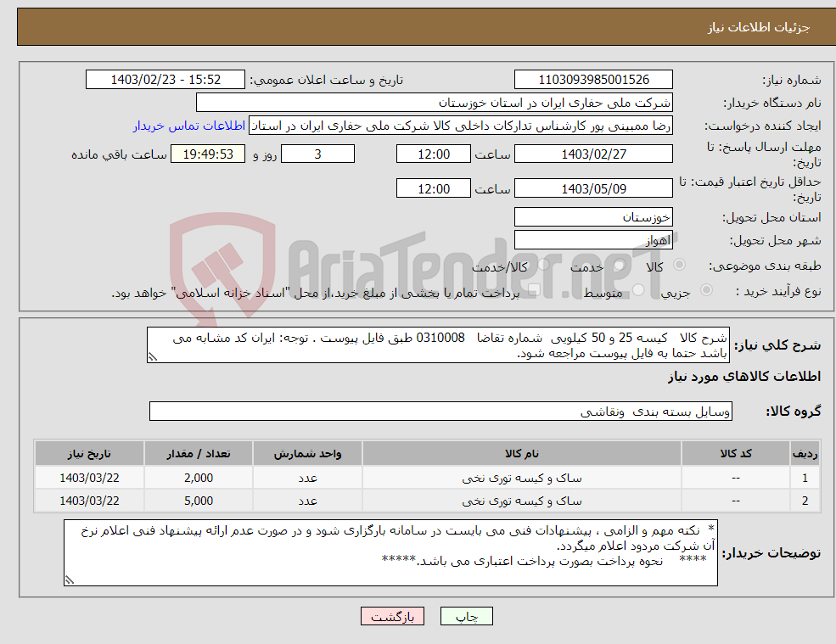836x644 pixels.
Task: Select the جزیی purchase type radio
Action: click(706, 290)
